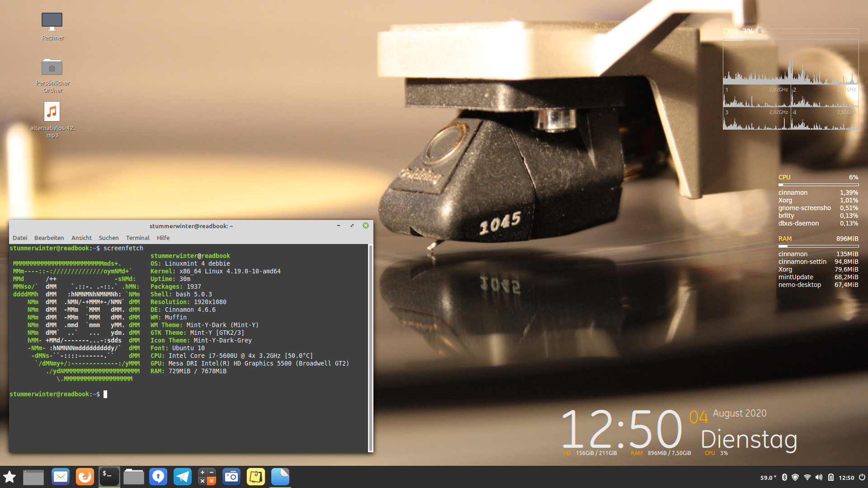Open the Bluetooth tray applet
Viewport: 868px width, 488px height.
point(785,477)
